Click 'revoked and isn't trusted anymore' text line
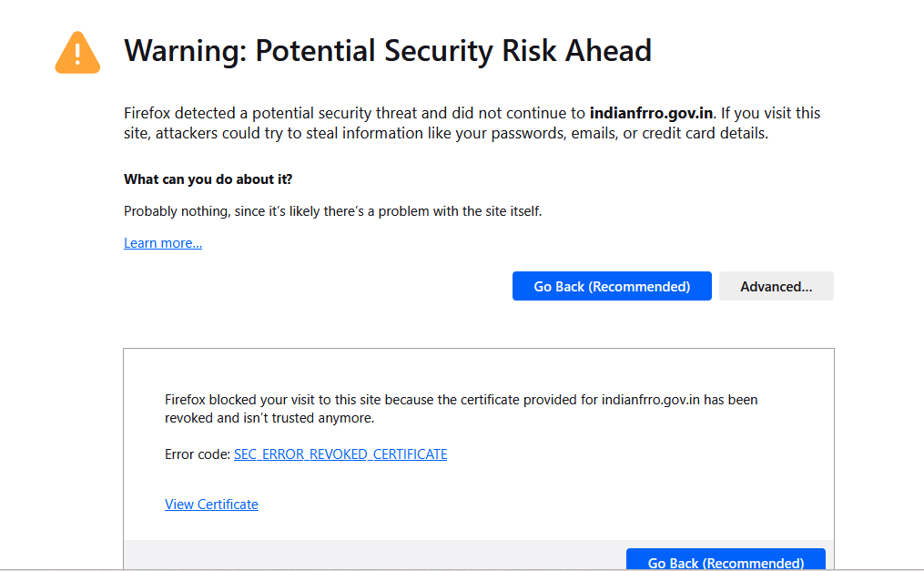This screenshot has height=571, width=924. point(269,418)
